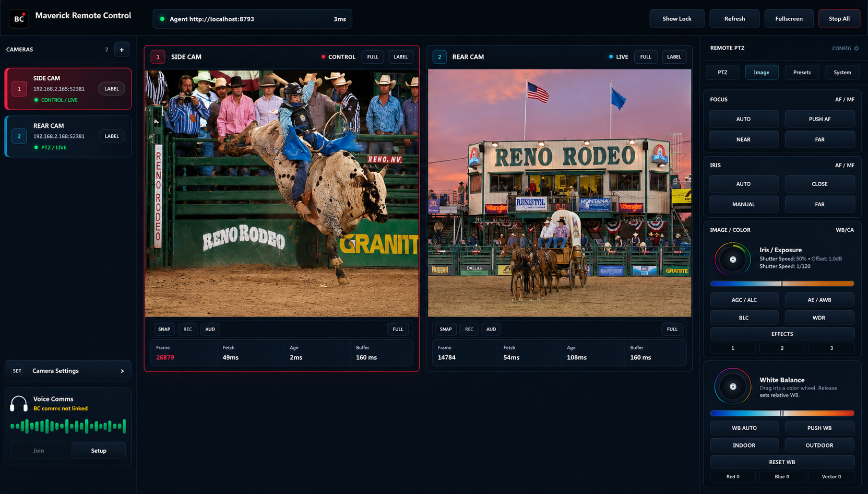
Task: Enter Fullscreen mode
Action: pos(789,19)
